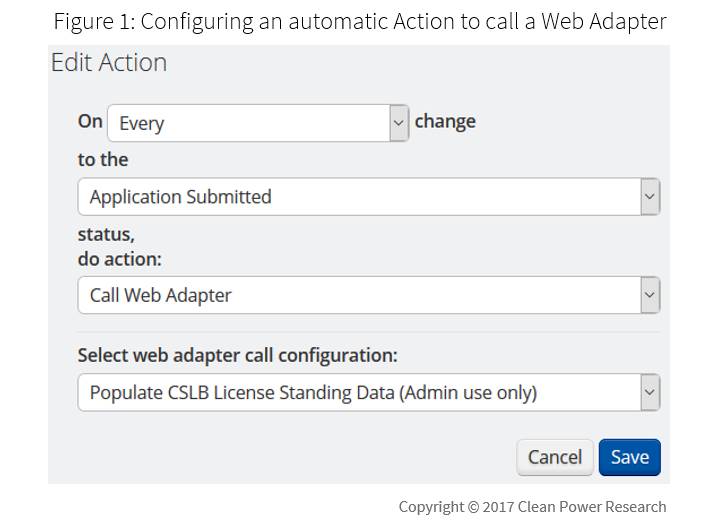This screenshot has height=527, width=720.
Task: Click the "to the" label
Action: coord(103,159)
